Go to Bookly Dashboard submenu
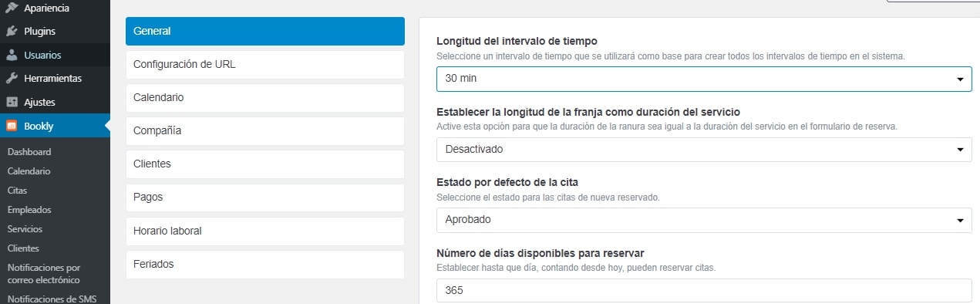 (29, 152)
